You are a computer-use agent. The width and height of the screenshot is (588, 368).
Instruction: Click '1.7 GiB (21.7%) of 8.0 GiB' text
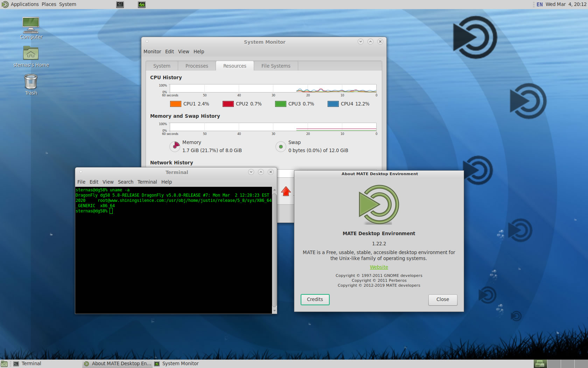(212, 150)
